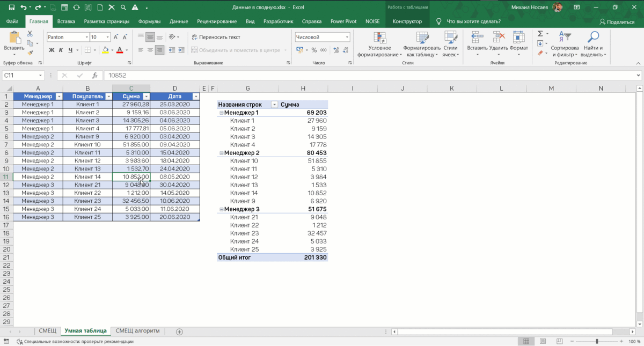Click the accessibility recommendations status message
The image size is (644, 346).
75,341
